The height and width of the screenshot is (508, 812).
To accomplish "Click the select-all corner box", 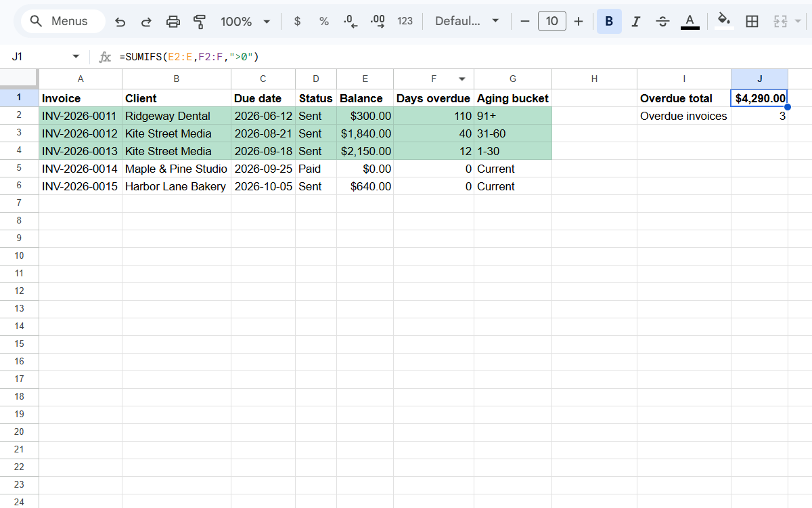I will tap(19, 79).
